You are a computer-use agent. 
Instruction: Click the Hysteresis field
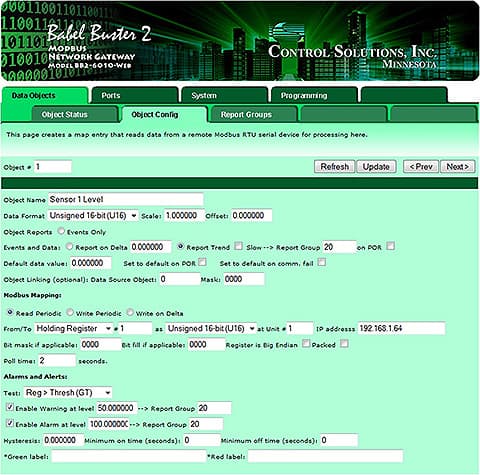[63, 440]
